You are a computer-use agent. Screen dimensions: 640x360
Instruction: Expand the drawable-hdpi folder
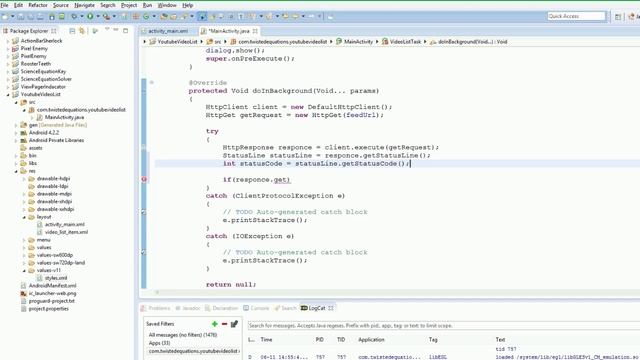[24, 179]
